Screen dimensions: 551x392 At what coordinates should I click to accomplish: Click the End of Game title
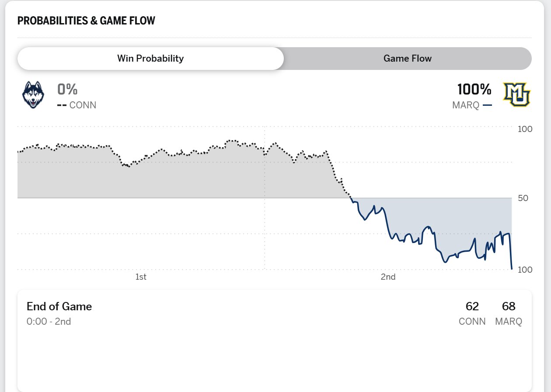coord(59,306)
